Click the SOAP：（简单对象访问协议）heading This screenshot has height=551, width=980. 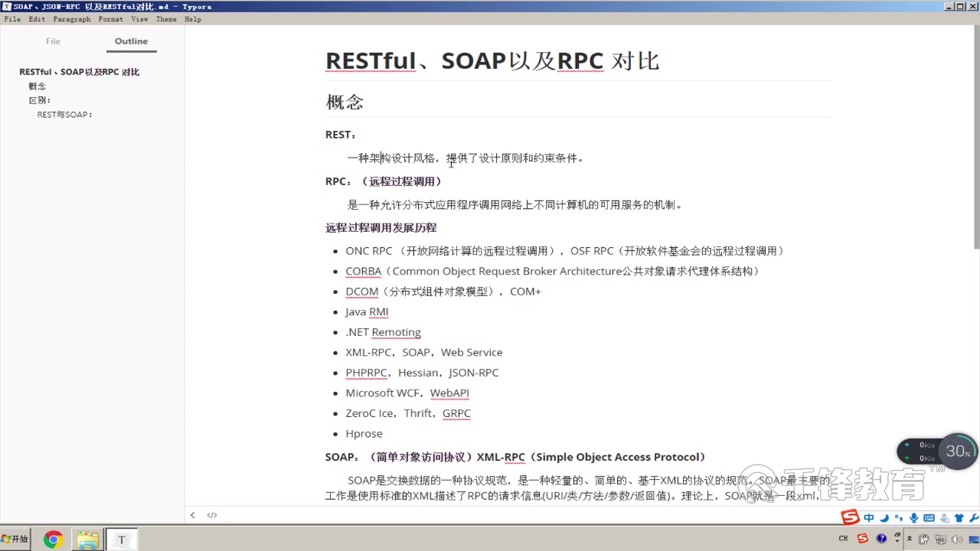pyautogui.click(x=515, y=457)
